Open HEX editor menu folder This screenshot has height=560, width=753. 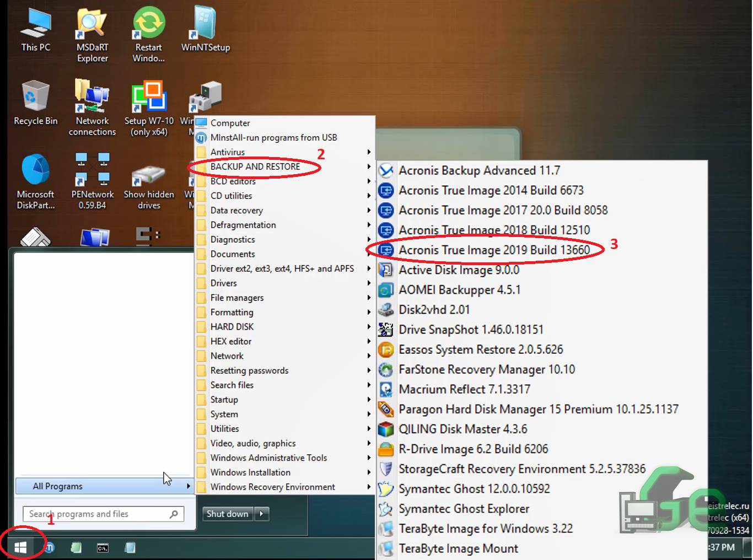click(284, 341)
